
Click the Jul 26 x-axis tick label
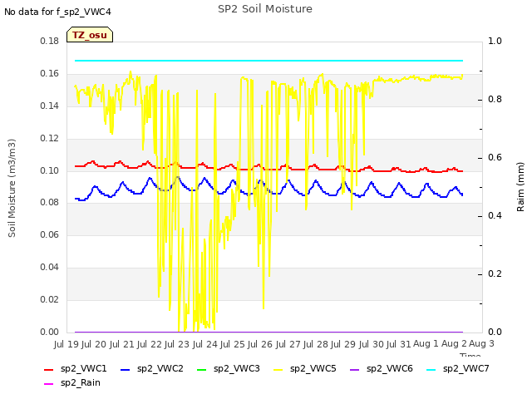click(x=260, y=344)
